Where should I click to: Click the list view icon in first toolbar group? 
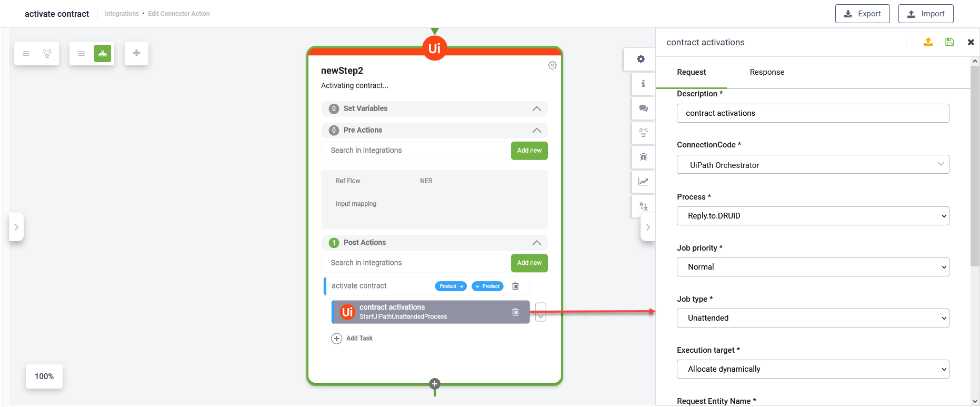[x=26, y=53]
